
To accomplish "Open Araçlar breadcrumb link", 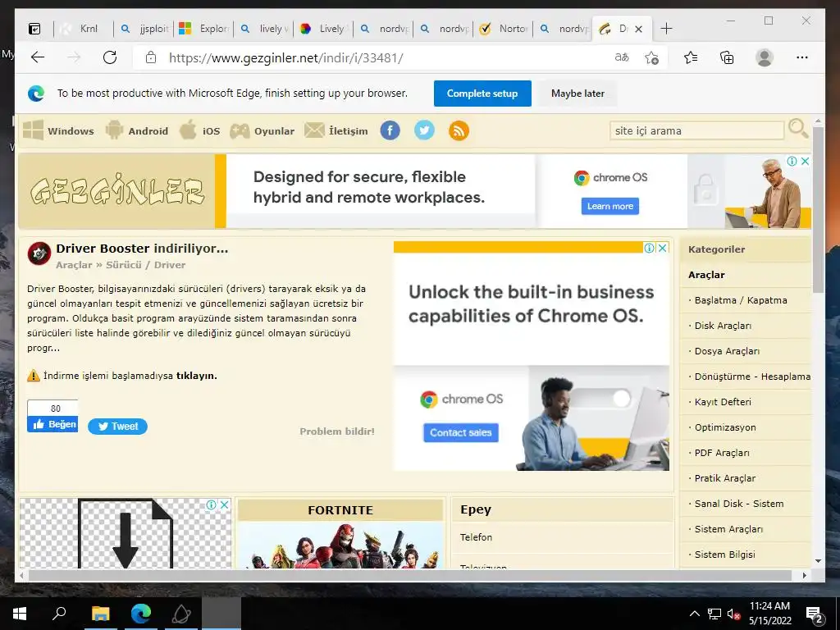I will [74, 265].
